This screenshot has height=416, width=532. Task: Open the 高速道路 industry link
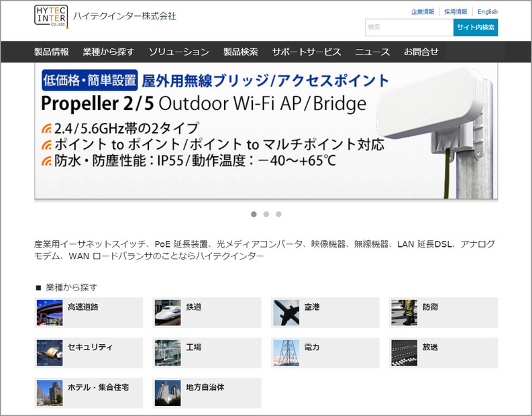83,307
